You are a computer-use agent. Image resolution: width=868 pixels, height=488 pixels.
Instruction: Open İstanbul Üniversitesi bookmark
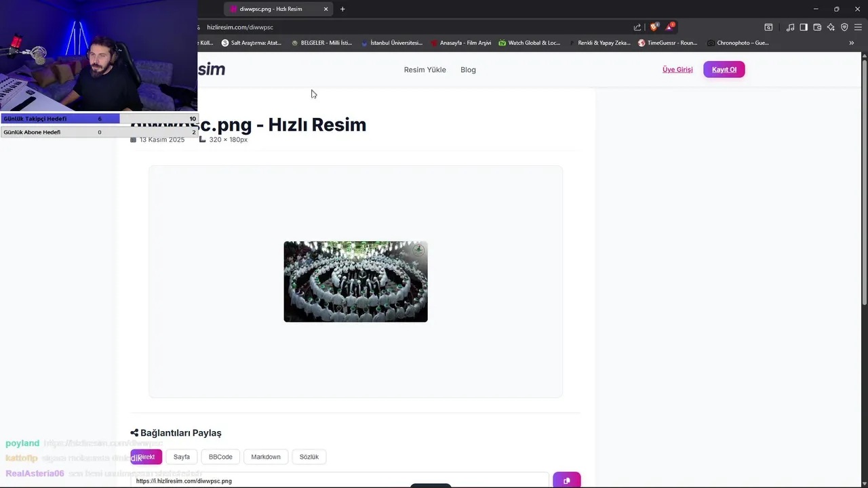coord(392,43)
